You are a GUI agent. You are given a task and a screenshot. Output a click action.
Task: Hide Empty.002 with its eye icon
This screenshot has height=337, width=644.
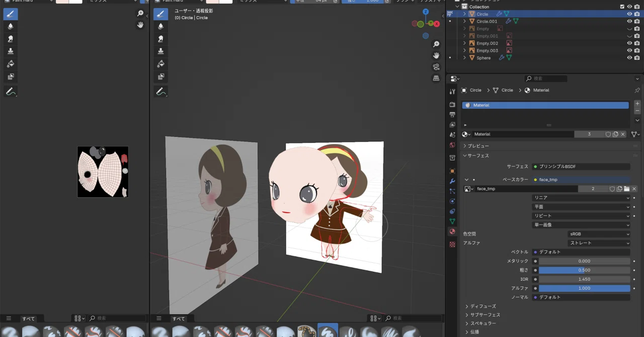pos(629,43)
